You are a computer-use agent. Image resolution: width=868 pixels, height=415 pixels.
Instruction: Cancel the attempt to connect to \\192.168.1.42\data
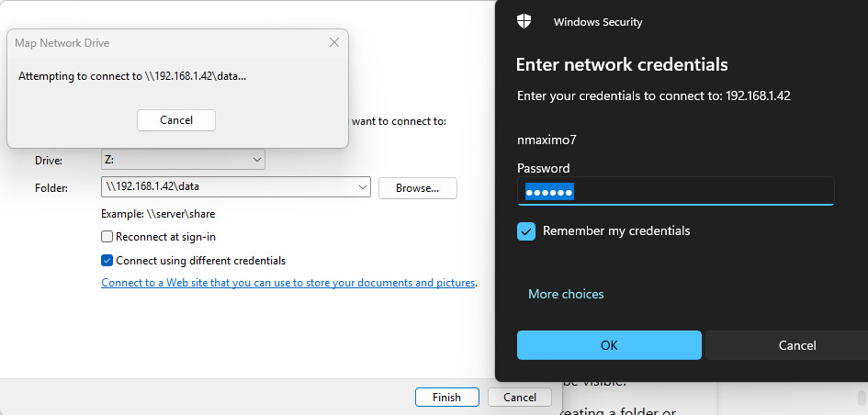[x=176, y=120]
